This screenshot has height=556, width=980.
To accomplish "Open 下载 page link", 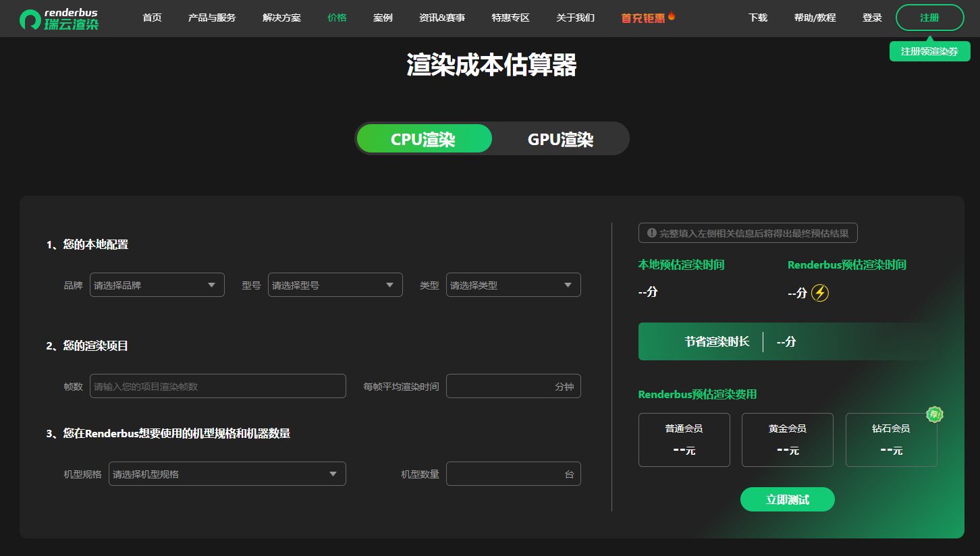I will [758, 18].
